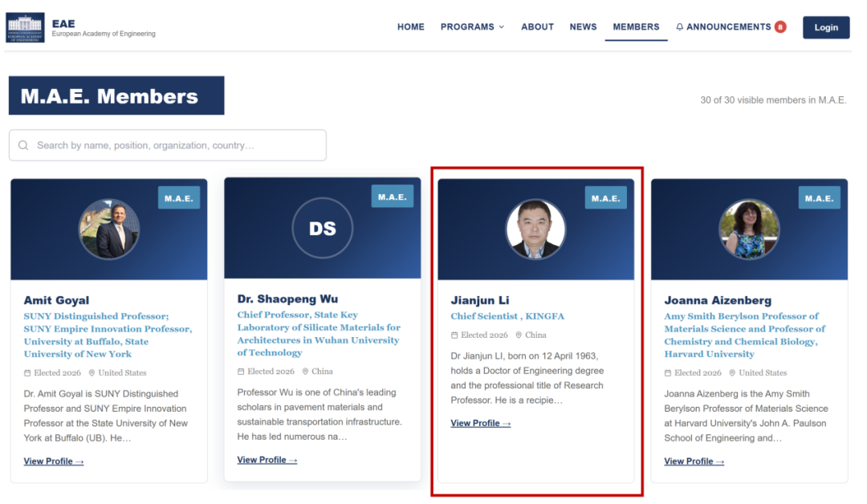This screenshot has width=867, height=504.
Task: Open the About page
Action: coord(537,27)
